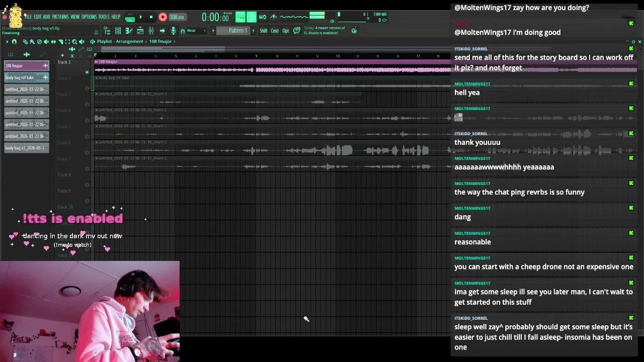
Task: Open the ADD menu
Action: click(x=47, y=17)
